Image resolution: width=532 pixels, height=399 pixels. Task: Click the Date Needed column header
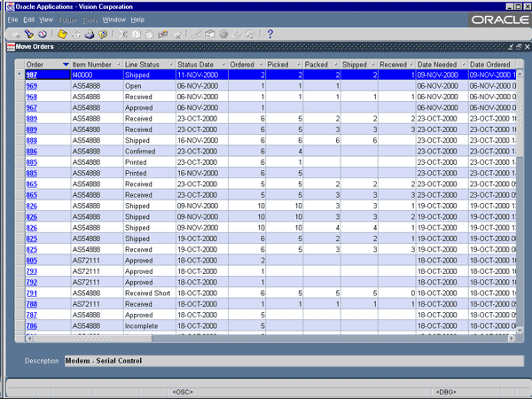click(x=441, y=65)
